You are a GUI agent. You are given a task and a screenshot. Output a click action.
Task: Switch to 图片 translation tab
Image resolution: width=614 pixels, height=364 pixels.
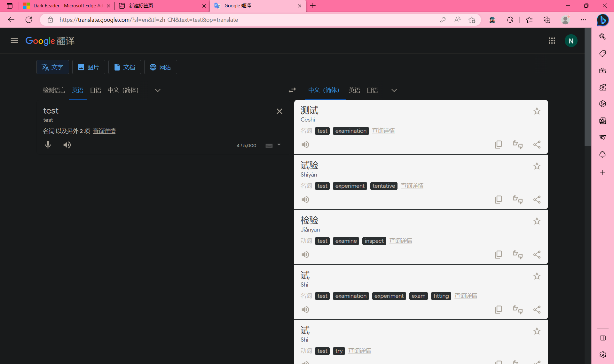pyautogui.click(x=89, y=67)
